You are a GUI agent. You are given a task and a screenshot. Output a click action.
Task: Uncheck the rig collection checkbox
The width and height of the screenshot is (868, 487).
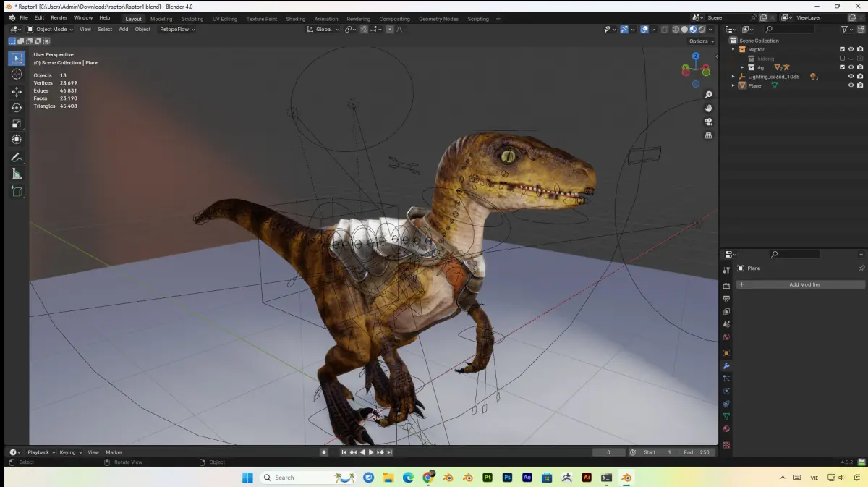pos(842,67)
